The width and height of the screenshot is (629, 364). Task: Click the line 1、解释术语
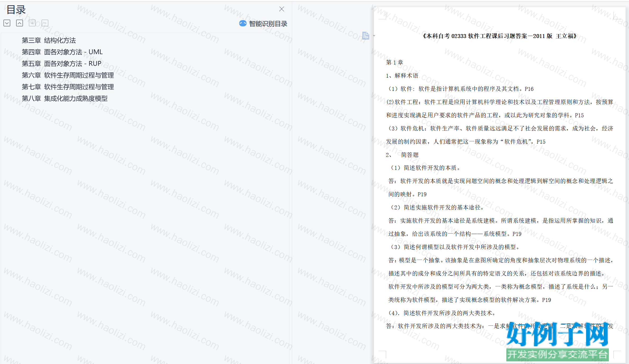click(402, 76)
